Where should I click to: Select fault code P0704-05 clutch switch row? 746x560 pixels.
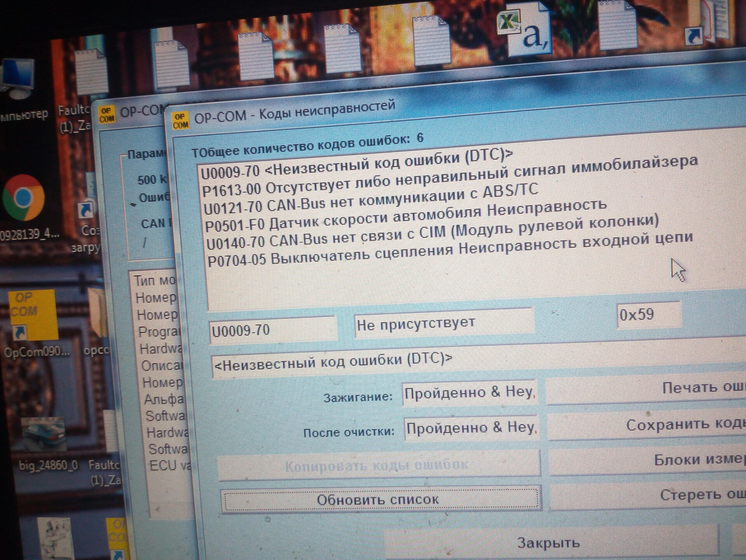coord(450,250)
